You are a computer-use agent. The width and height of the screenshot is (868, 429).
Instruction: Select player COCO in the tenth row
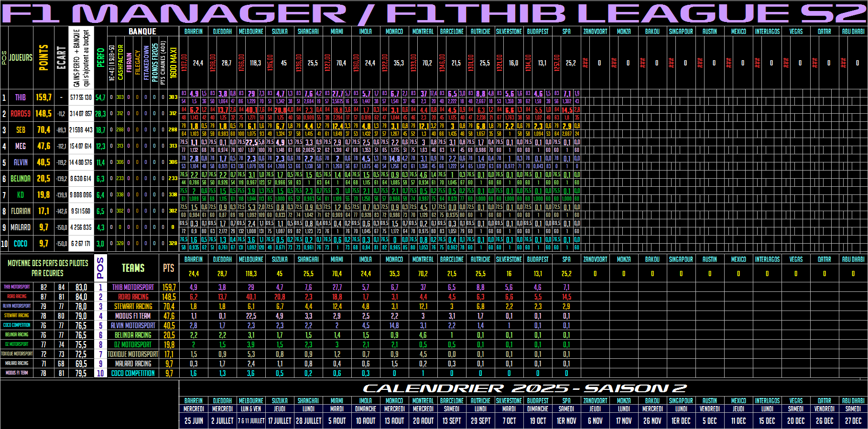click(21, 244)
